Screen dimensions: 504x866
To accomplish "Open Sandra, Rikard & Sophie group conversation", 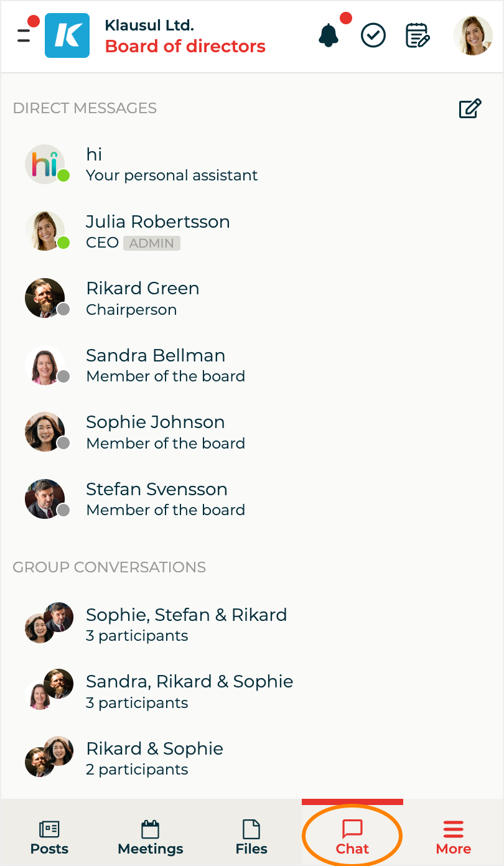I will click(x=189, y=691).
